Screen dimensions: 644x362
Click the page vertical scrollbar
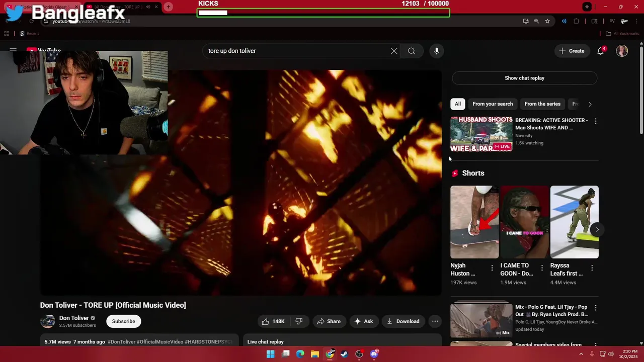click(x=641, y=90)
